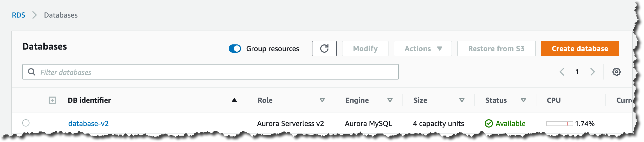Click the CPU usage bar for database-v2

click(559, 124)
